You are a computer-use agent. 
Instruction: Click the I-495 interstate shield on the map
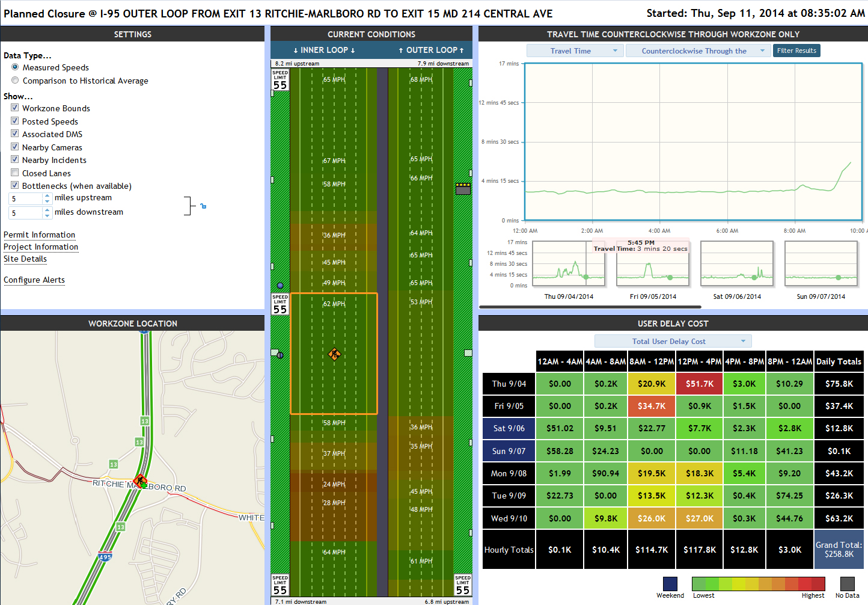tap(105, 556)
